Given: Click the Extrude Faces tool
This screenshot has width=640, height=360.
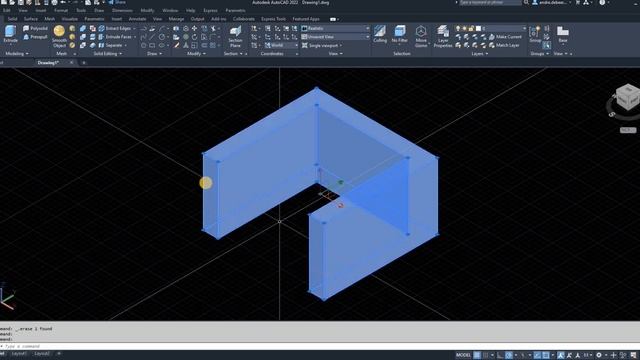Looking at the screenshot, I should point(116,37).
